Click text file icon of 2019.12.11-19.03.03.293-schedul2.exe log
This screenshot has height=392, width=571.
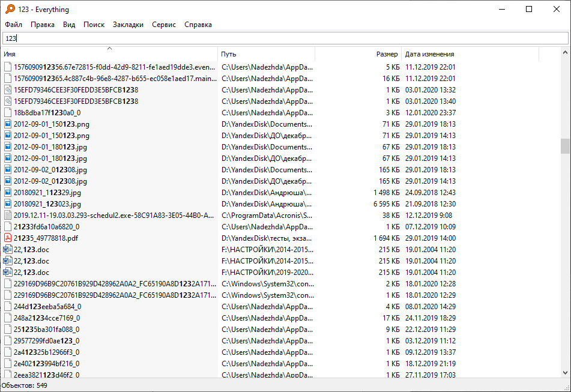[x=8, y=215]
